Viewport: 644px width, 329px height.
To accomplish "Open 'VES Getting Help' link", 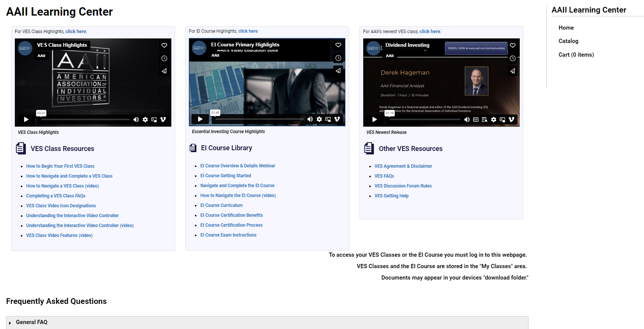I will point(391,196).
